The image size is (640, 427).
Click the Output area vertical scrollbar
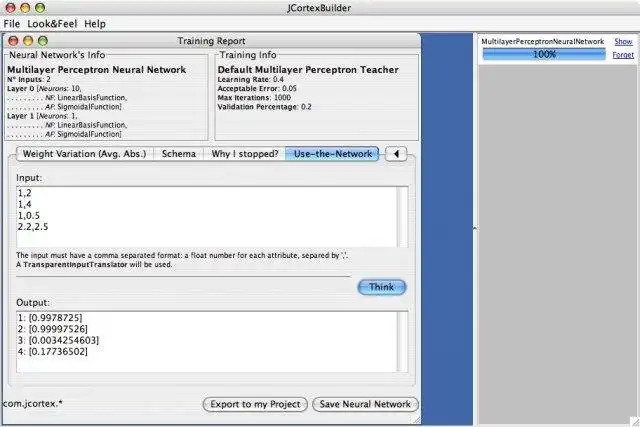[x=402, y=342]
